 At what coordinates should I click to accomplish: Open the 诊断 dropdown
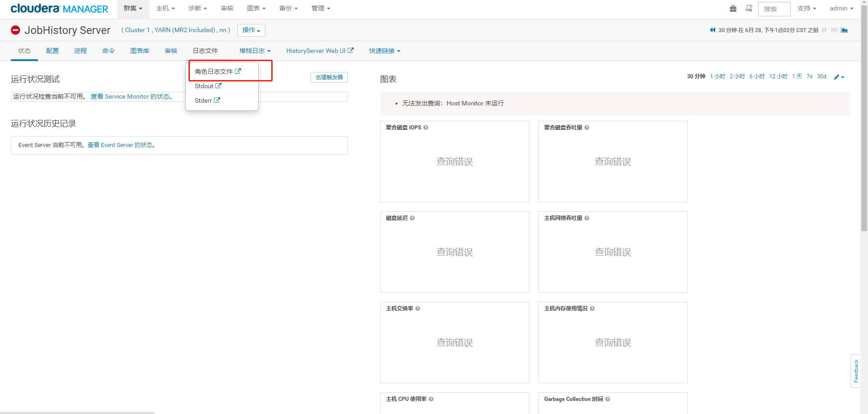tap(198, 9)
